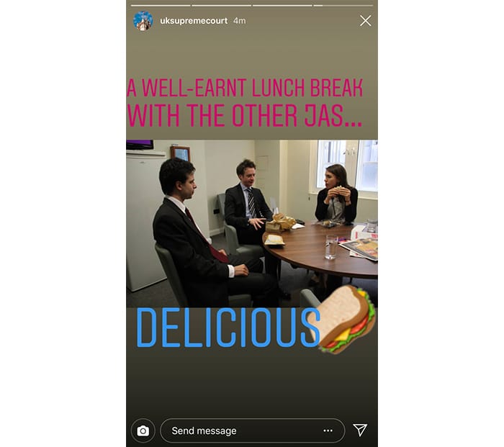
Task: Select the fourth story progress segment
Action: [x=343, y=6]
